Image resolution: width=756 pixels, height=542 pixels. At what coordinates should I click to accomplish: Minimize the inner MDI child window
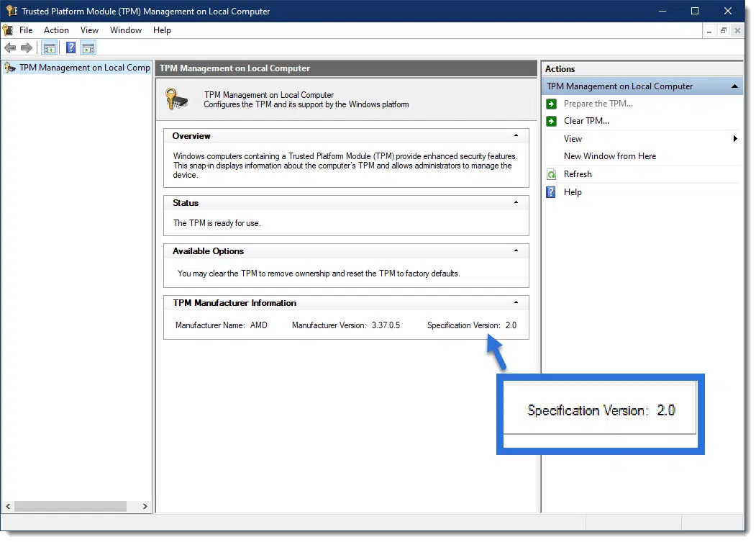pyautogui.click(x=709, y=31)
